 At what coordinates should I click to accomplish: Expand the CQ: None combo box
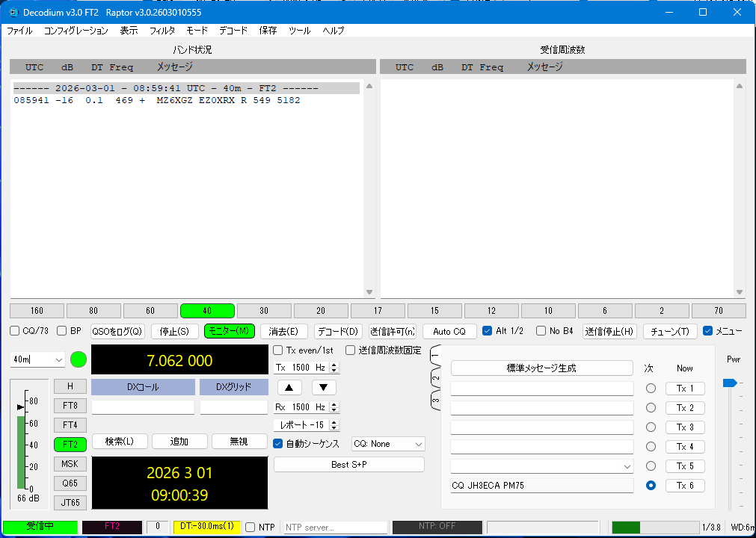point(388,444)
